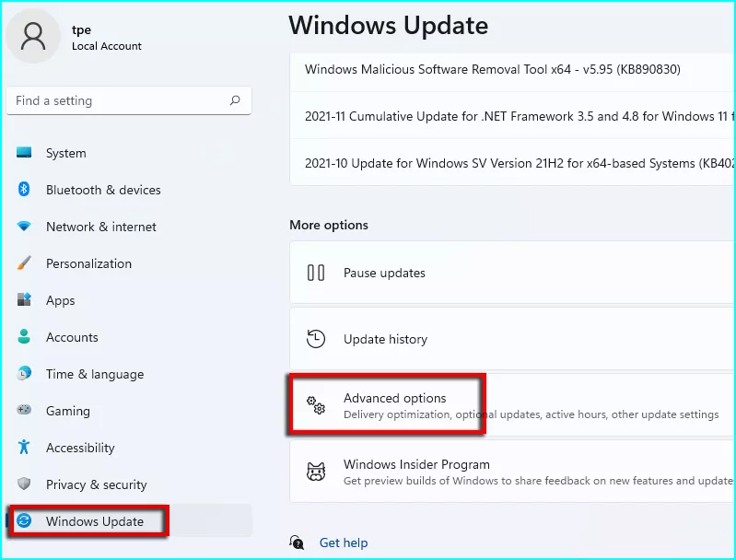Click the Accounts person icon
Image resolution: width=736 pixels, height=560 pixels.
(x=24, y=336)
